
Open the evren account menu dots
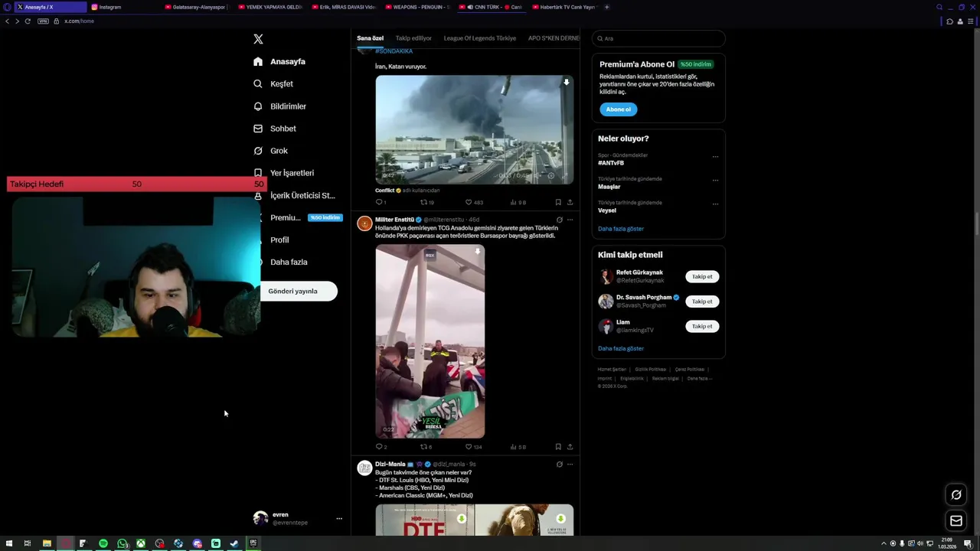pos(339,518)
